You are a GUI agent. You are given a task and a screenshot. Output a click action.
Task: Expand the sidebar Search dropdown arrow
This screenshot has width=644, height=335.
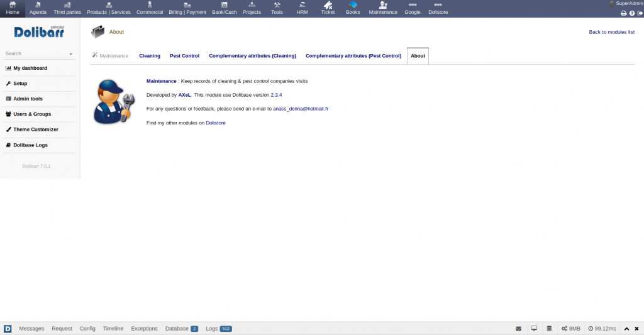71,54
